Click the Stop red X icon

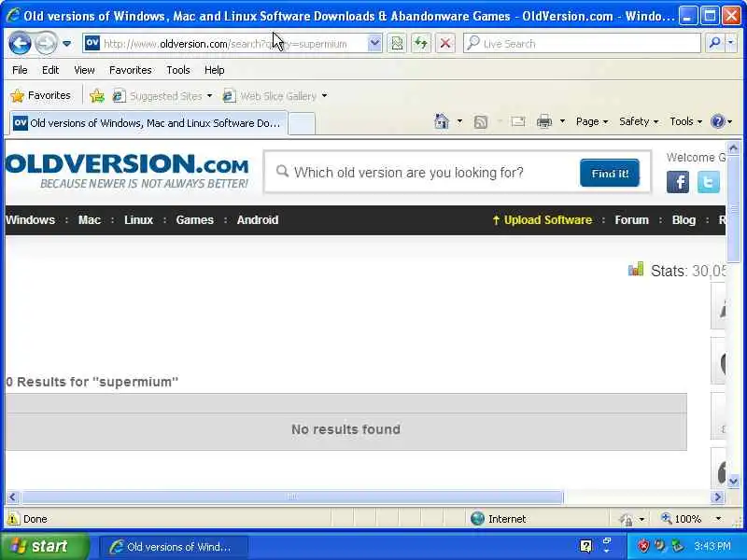(445, 43)
